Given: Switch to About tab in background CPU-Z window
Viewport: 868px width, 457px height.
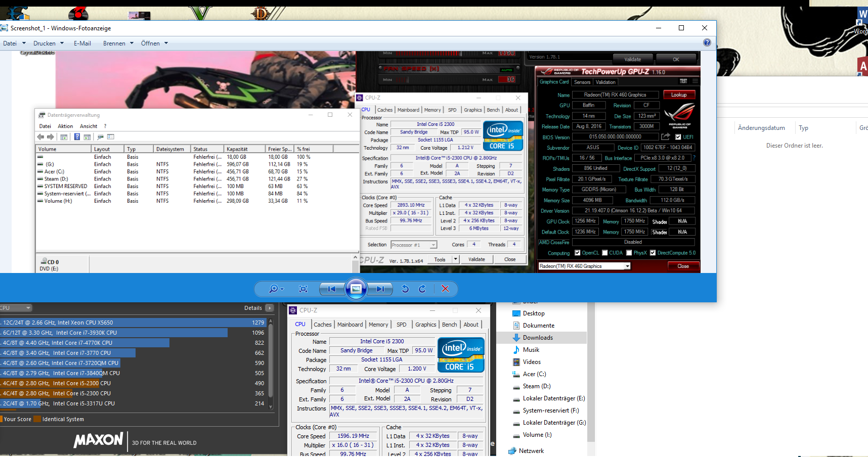Looking at the screenshot, I should (471, 325).
